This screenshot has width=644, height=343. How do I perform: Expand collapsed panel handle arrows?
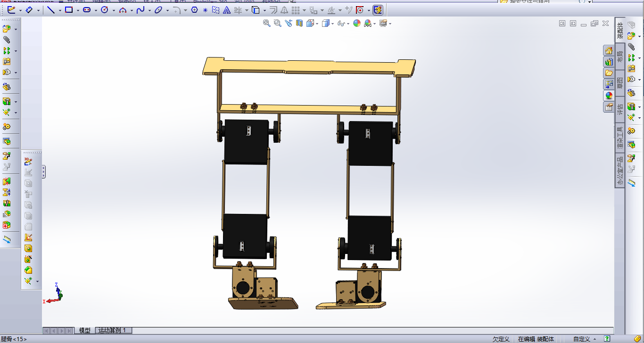[x=44, y=171]
